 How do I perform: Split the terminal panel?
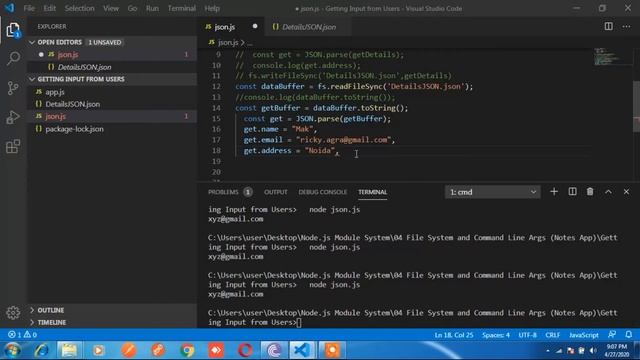click(x=572, y=192)
